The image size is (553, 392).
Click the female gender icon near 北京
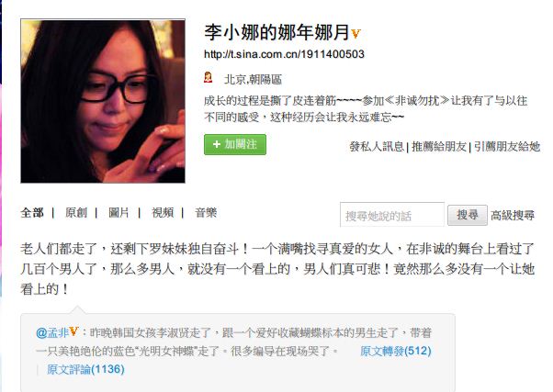point(209,77)
